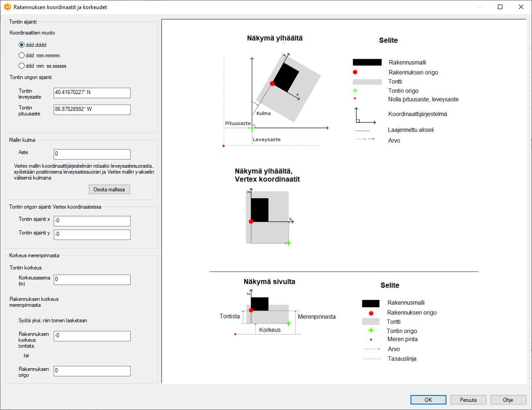Click the black Rakennusmalli swatch in the top legend
This screenshot has height=410, width=532.
(x=367, y=62)
